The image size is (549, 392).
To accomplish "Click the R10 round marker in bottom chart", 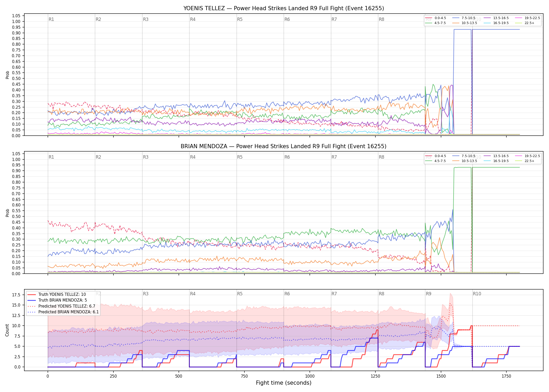I will (477, 294).
